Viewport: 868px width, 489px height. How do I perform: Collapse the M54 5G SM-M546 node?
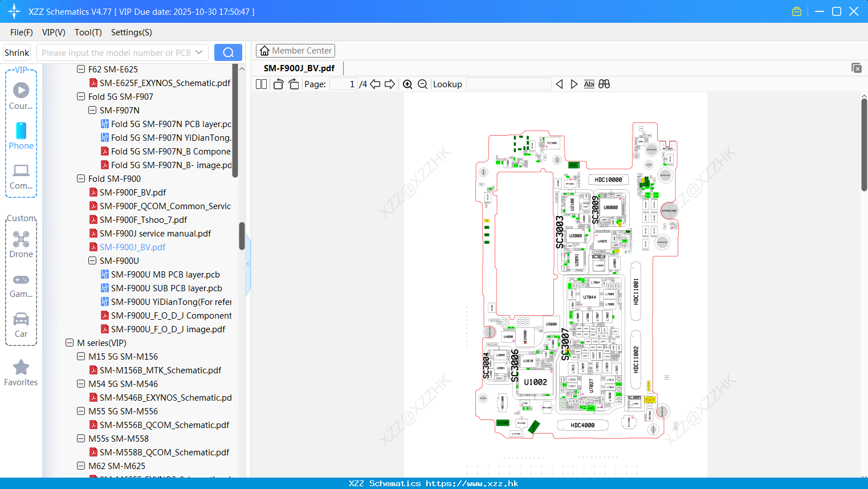pyautogui.click(x=81, y=384)
